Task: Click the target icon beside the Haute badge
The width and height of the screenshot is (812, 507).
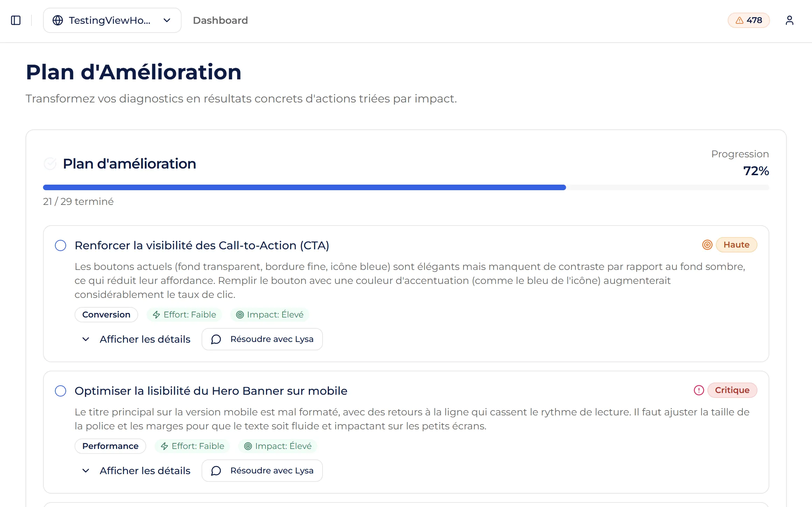Action: click(707, 245)
